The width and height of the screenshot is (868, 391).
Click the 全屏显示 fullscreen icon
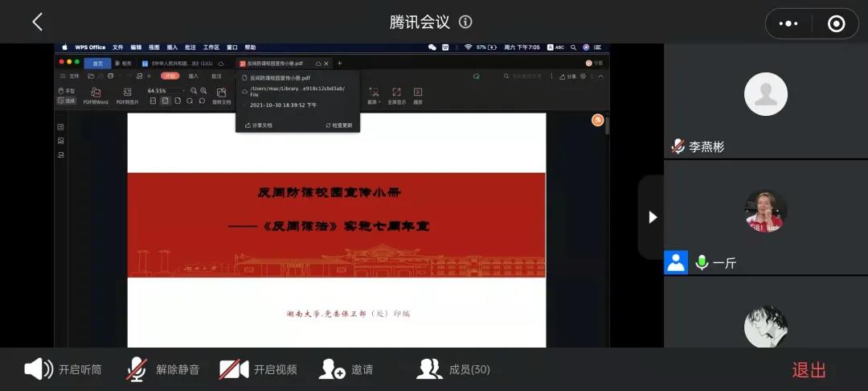[x=396, y=96]
